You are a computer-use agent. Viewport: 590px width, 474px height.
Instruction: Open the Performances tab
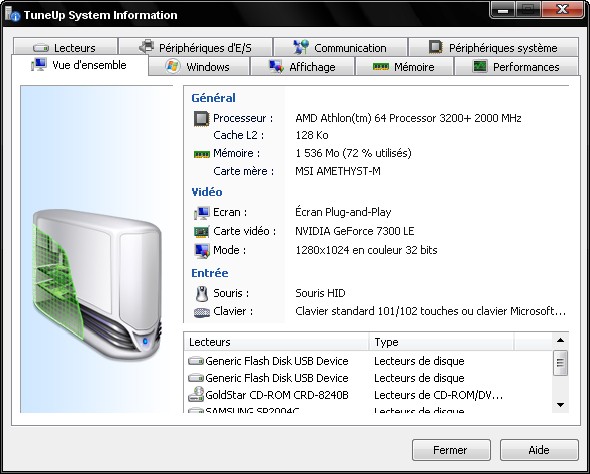click(x=516, y=67)
